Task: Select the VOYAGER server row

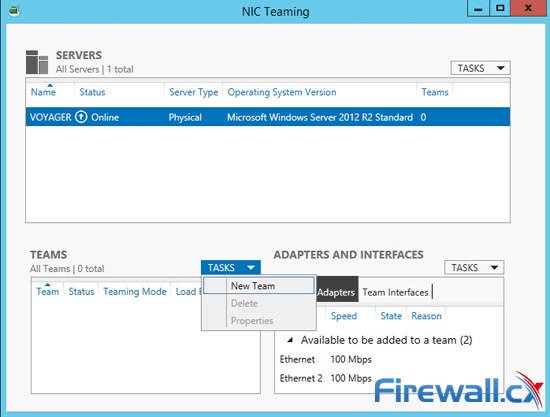Action: (x=268, y=117)
